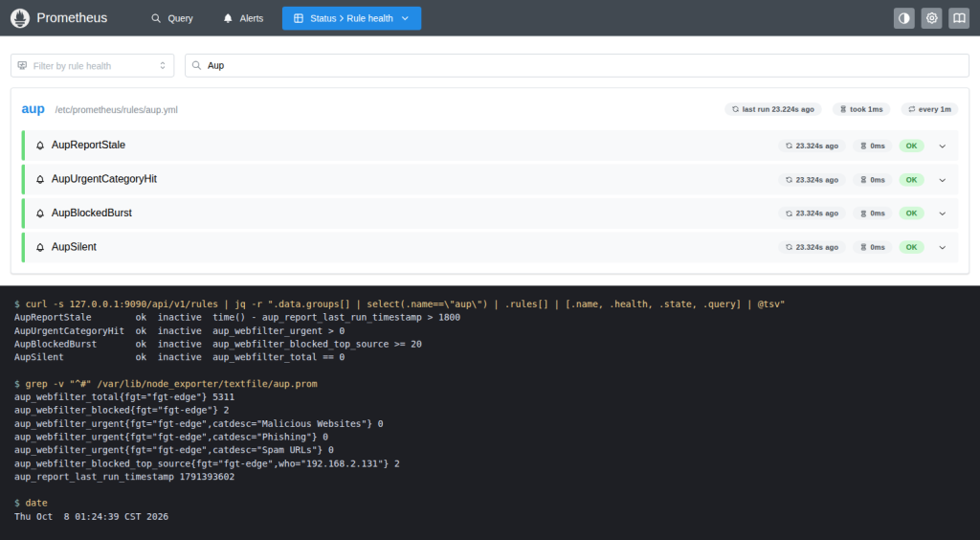This screenshot has width=980, height=540.
Task: Click the 23.324s ago badge on AupBlockedBurst row
Action: 812,214
